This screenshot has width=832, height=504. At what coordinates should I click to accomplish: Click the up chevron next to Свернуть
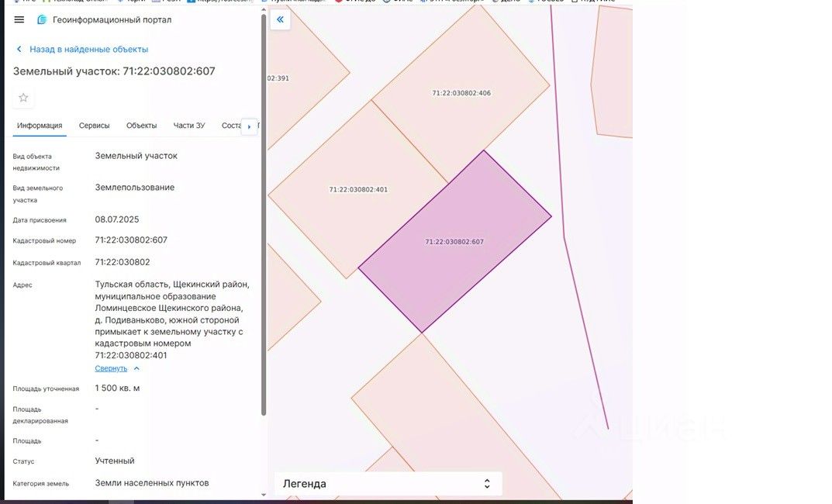coord(136,368)
